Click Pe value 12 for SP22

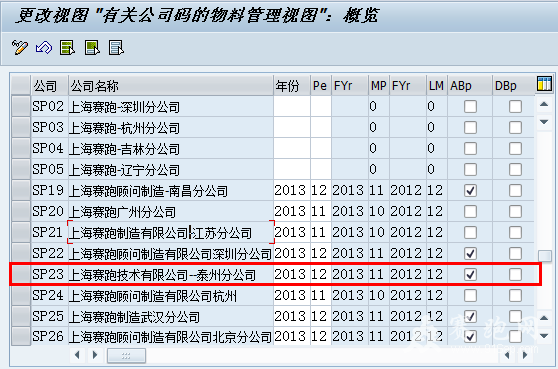pos(321,253)
